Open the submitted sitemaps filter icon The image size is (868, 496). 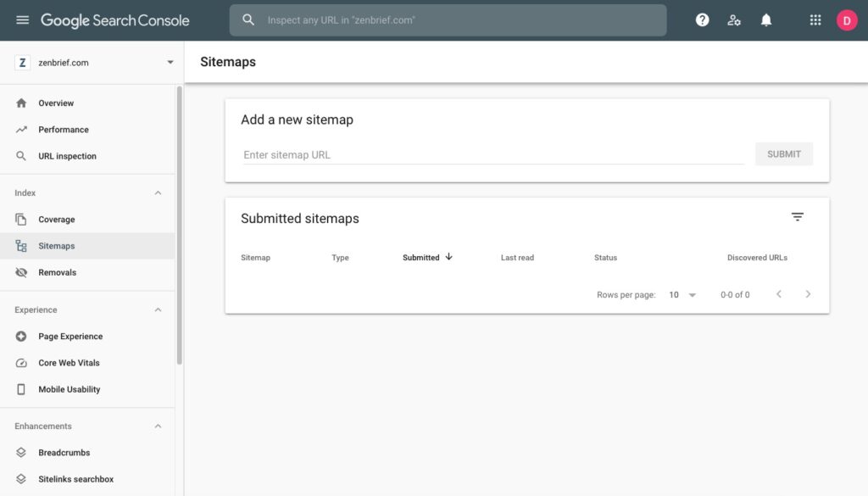click(797, 217)
